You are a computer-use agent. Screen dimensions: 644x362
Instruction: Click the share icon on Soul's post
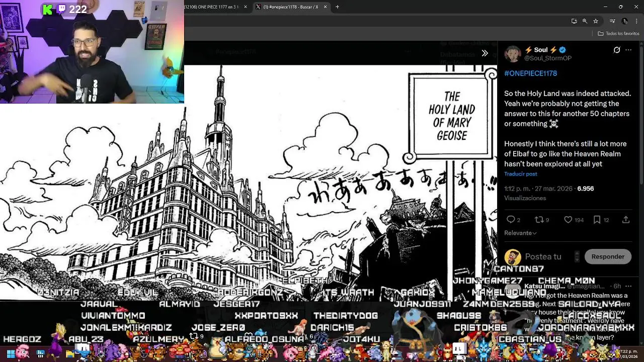[x=626, y=220]
